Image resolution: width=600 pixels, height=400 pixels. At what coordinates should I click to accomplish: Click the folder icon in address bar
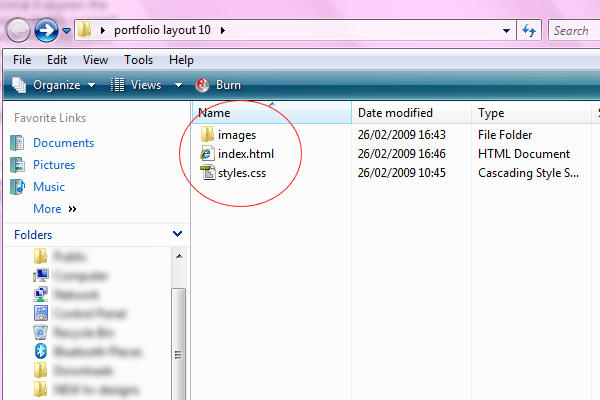pyautogui.click(x=84, y=29)
